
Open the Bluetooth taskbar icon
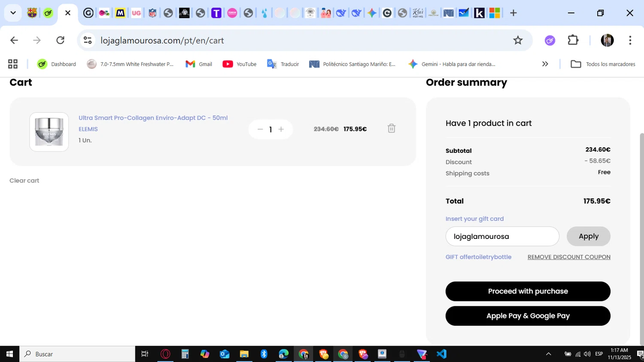(264, 354)
